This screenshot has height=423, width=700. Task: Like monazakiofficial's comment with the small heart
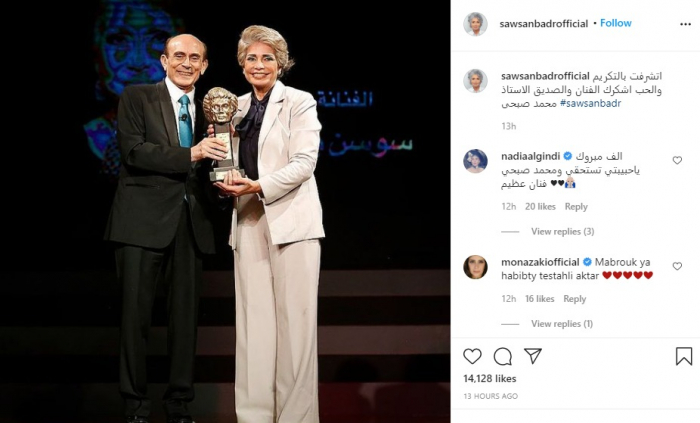pos(677,266)
